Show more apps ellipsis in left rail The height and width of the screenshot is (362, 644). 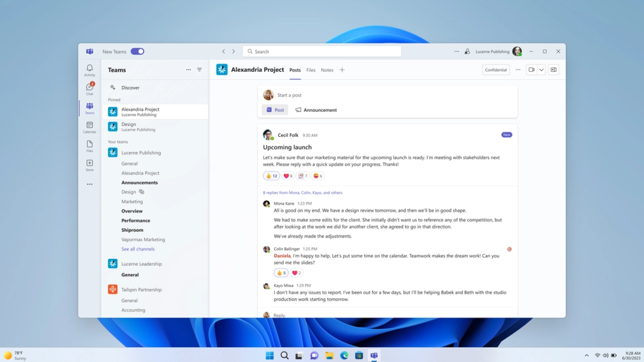(89, 184)
